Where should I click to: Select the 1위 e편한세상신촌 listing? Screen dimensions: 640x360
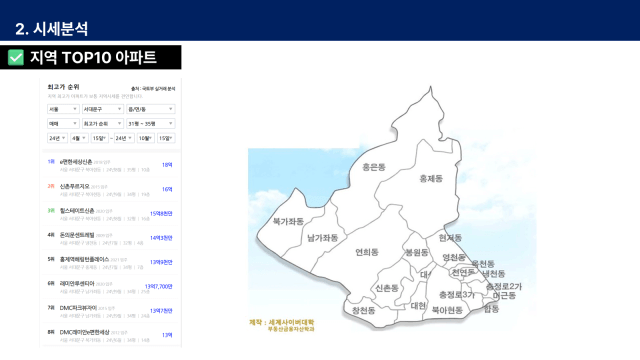point(110,165)
